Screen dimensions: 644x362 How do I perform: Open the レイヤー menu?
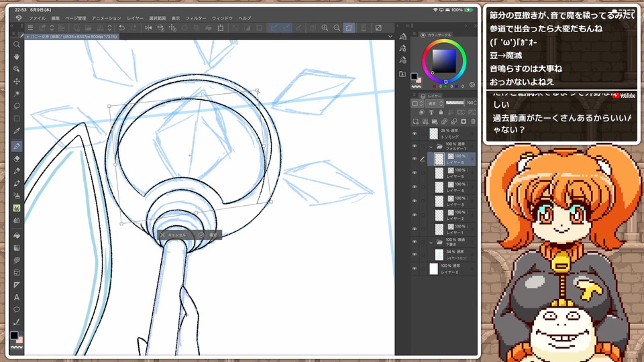point(135,18)
